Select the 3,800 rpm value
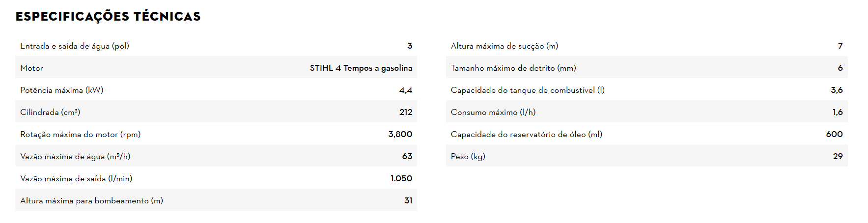The image size is (868, 223). tap(400, 134)
